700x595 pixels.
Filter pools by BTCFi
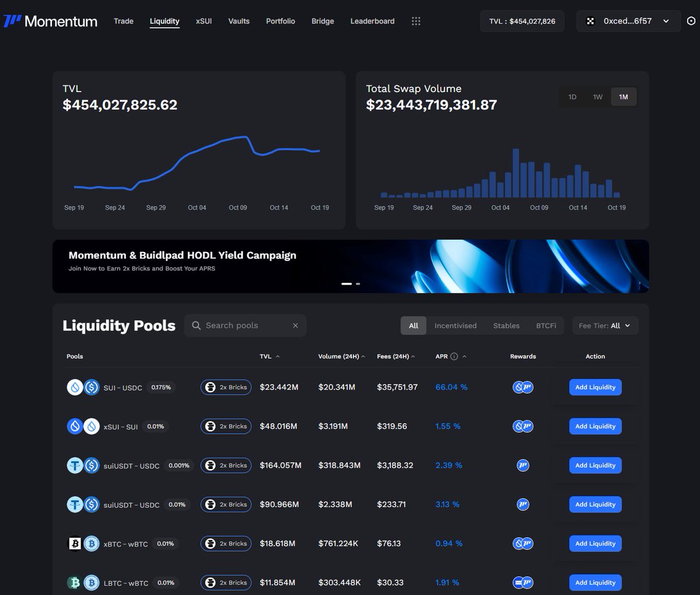tap(546, 325)
